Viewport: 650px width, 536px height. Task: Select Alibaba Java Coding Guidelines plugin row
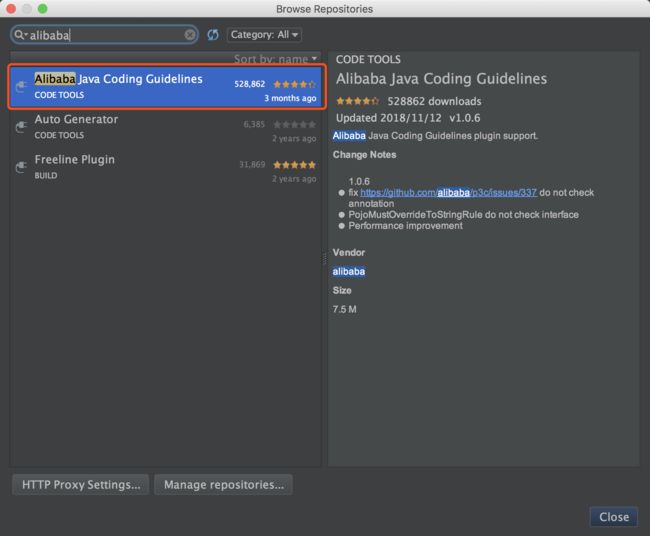coord(167,87)
